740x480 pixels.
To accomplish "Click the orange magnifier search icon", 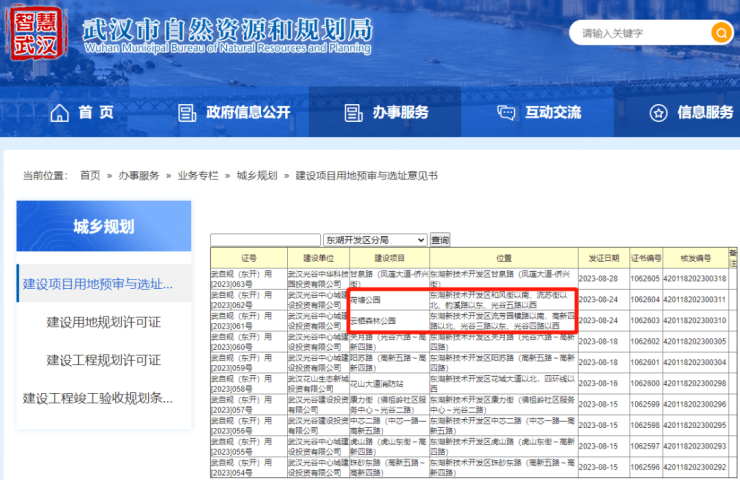I will pyautogui.click(x=720, y=33).
